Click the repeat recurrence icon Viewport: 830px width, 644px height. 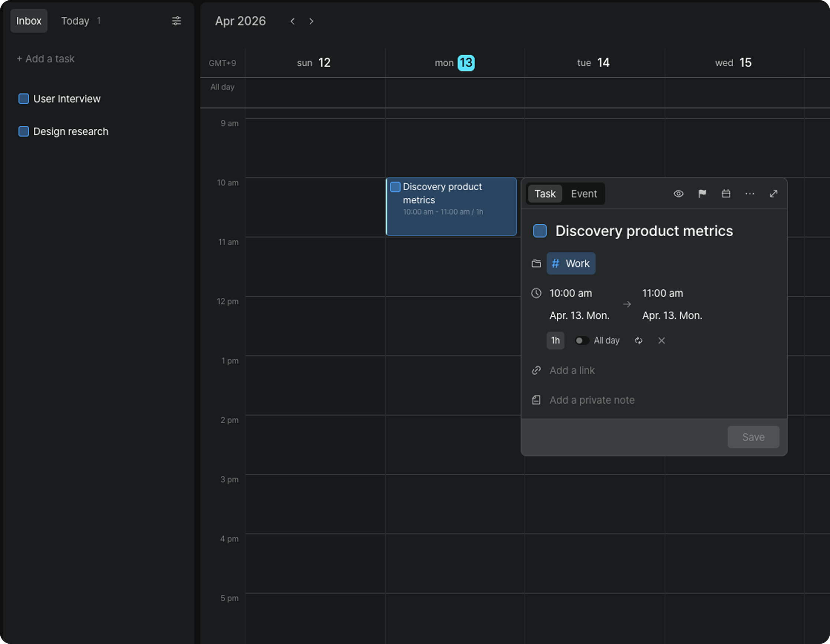639,341
